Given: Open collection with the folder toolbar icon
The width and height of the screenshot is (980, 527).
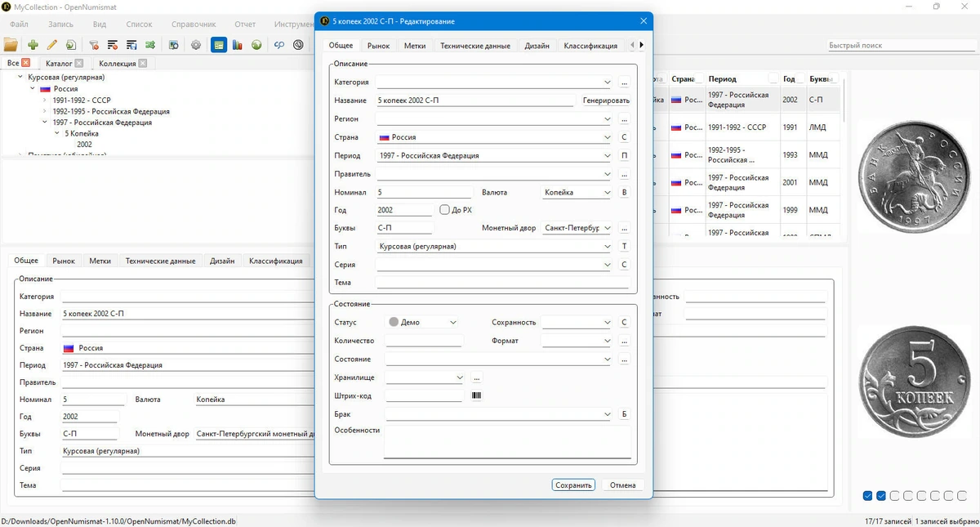Looking at the screenshot, I should point(11,45).
